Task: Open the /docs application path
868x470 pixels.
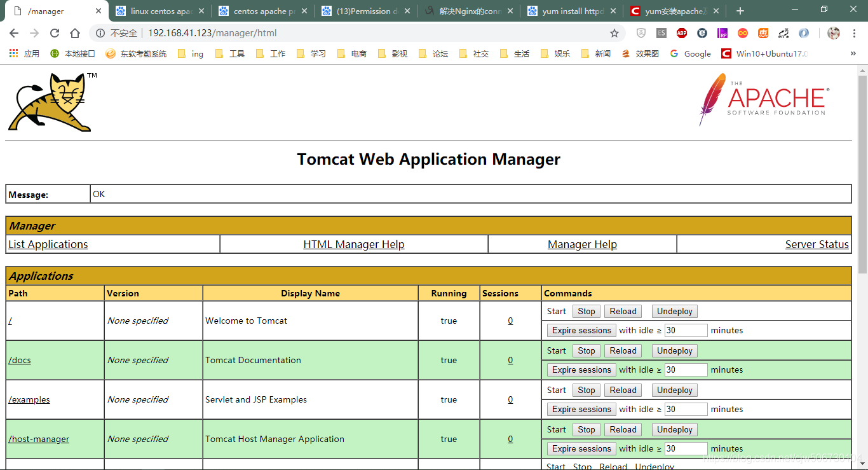Action: coord(20,360)
